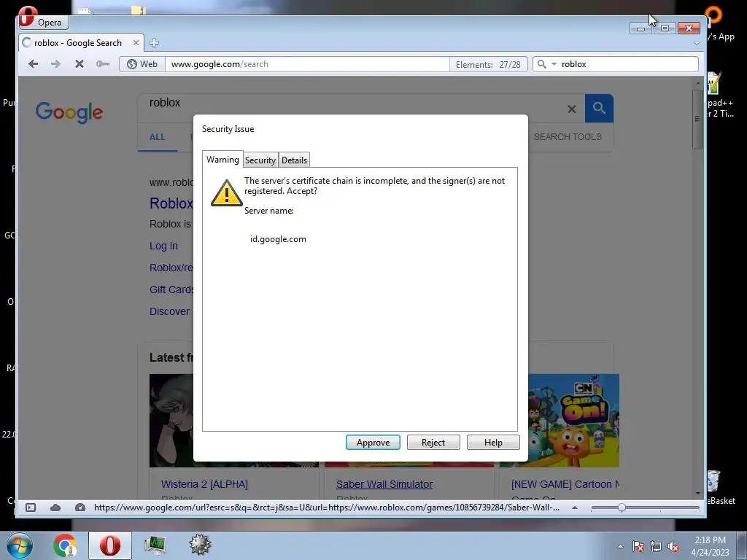Open the password wand key icon
The height and width of the screenshot is (560, 747).
[x=102, y=64]
